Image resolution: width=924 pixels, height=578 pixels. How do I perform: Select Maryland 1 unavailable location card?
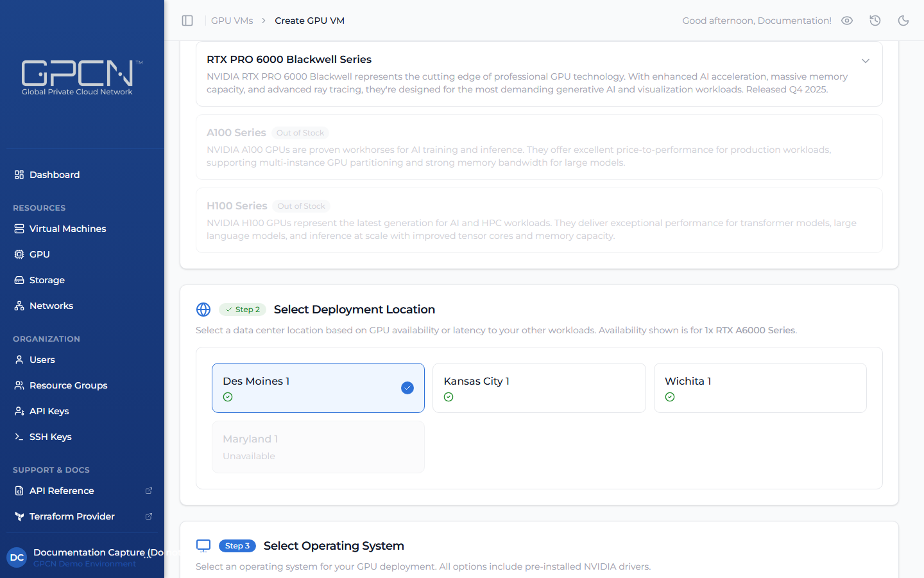pos(318,447)
